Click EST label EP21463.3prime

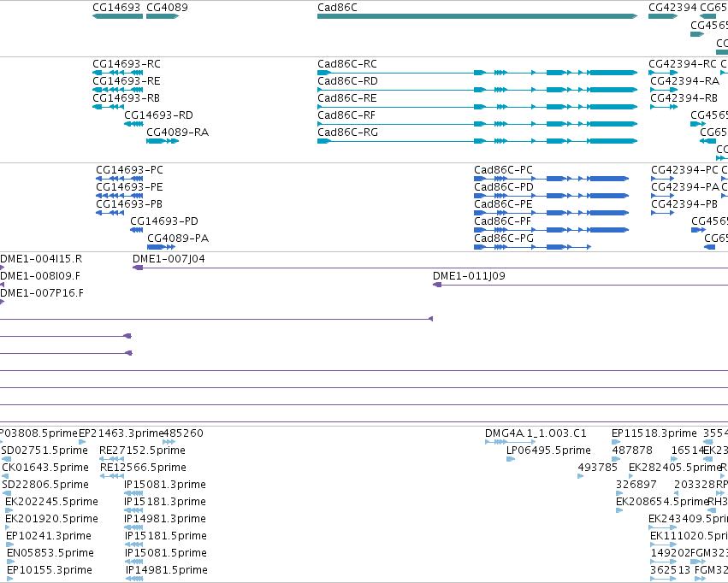pyautogui.click(x=121, y=433)
